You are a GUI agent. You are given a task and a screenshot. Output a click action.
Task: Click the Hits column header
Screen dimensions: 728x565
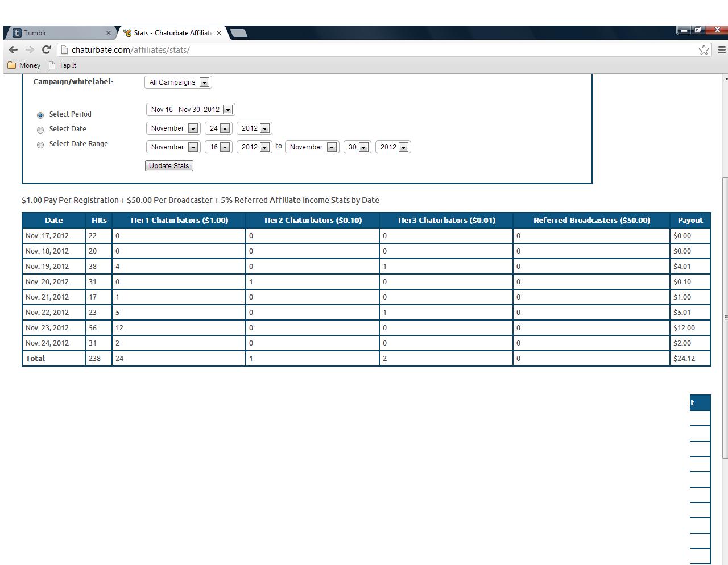[99, 221]
